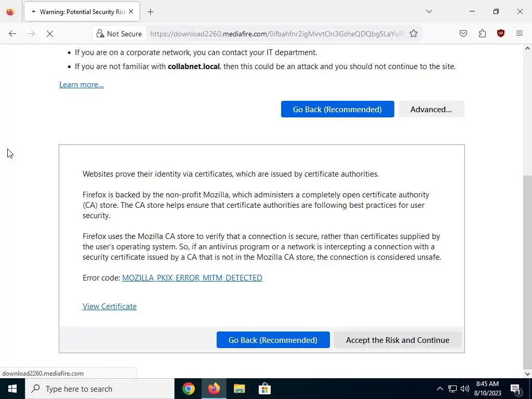Click the Not Secure lock indicator
This screenshot has width=532, height=399.
119,34
